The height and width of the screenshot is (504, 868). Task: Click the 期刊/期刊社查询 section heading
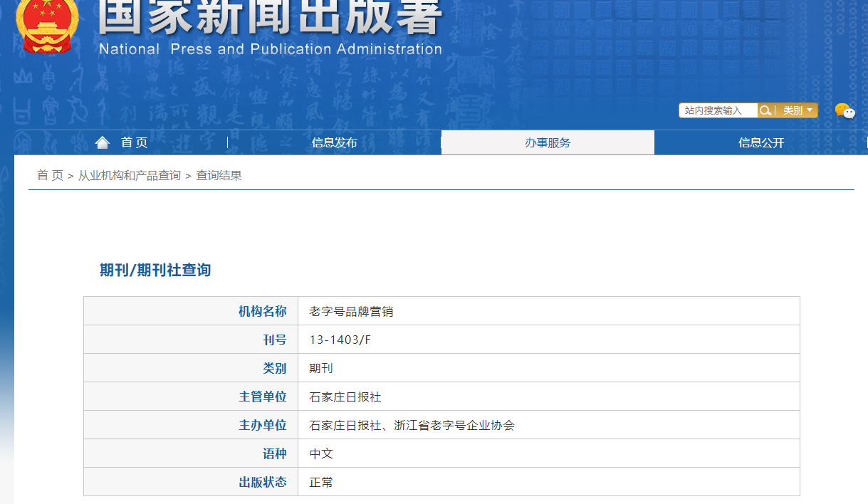click(155, 271)
